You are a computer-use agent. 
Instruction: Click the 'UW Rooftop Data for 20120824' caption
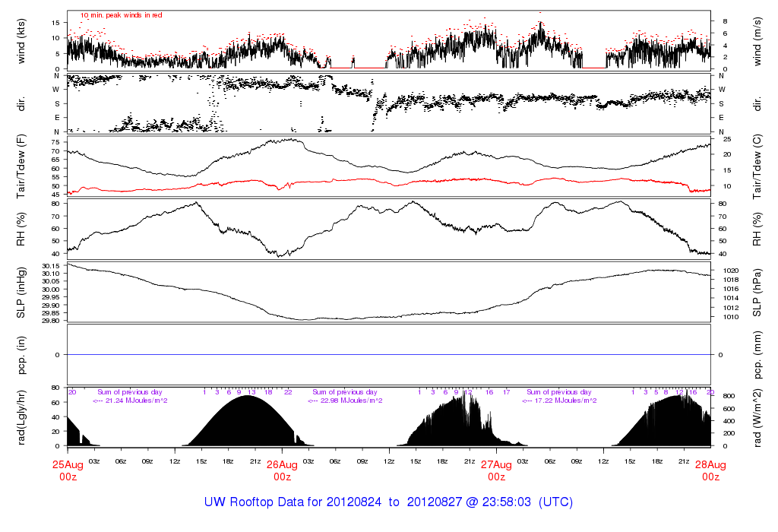(293, 502)
